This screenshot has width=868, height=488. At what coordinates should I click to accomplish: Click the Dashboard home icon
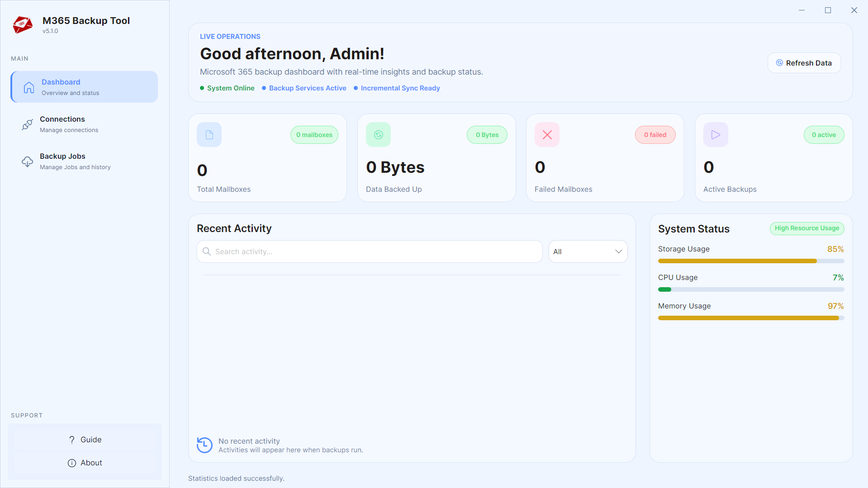tap(29, 87)
